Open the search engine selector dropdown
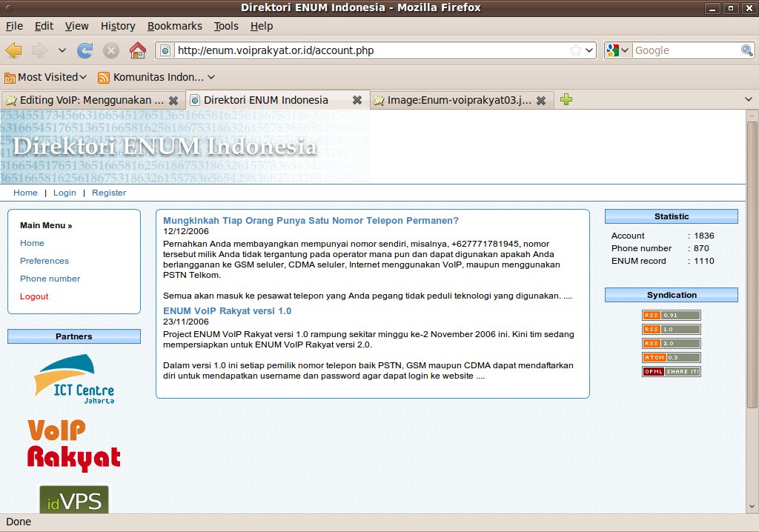The height and width of the screenshot is (532, 759). click(x=617, y=50)
